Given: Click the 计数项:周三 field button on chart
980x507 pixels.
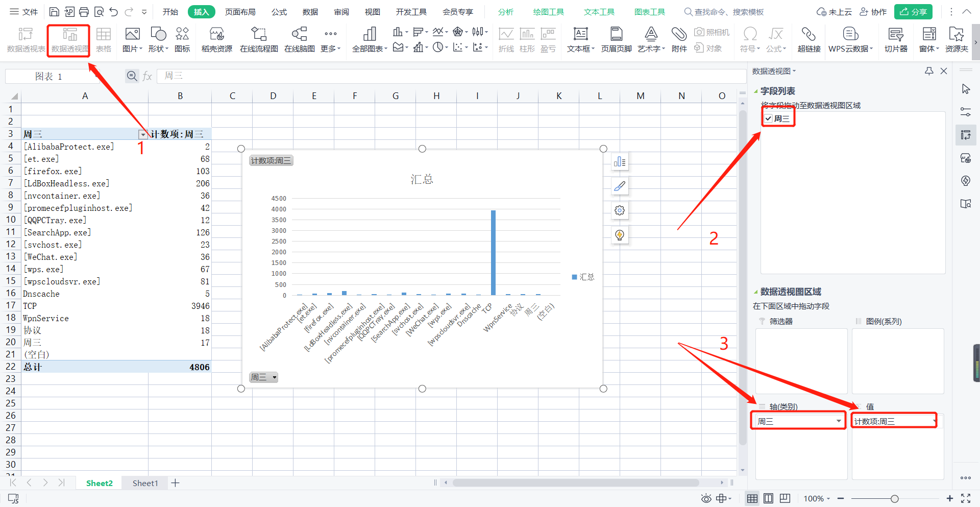Looking at the screenshot, I should (271, 160).
